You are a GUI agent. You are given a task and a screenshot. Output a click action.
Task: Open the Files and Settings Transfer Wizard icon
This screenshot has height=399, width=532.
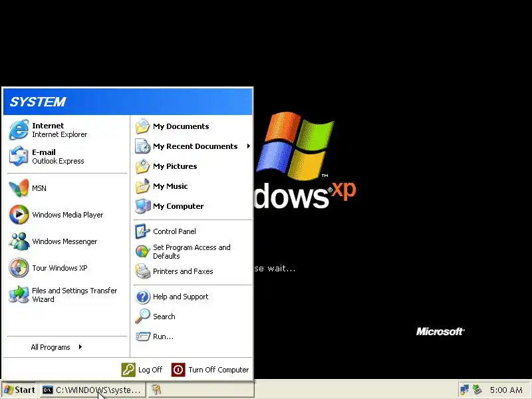click(x=19, y=295)
